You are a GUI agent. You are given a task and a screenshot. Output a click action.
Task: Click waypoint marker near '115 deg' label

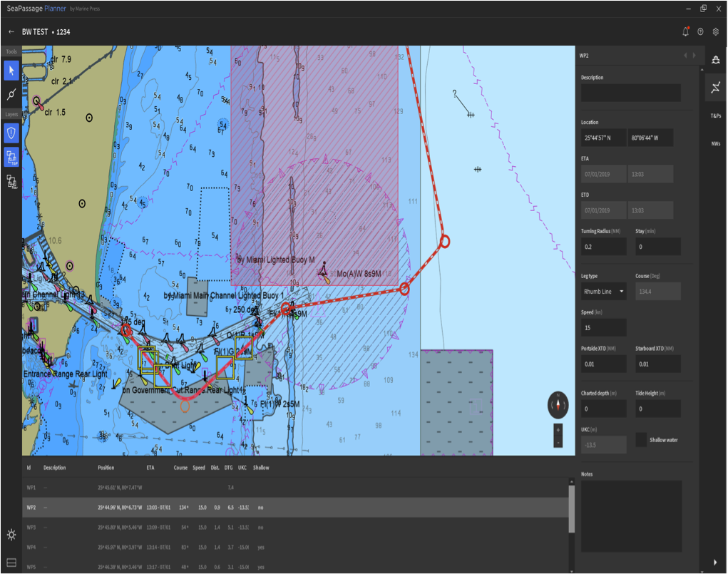click(x=126, y=331)
